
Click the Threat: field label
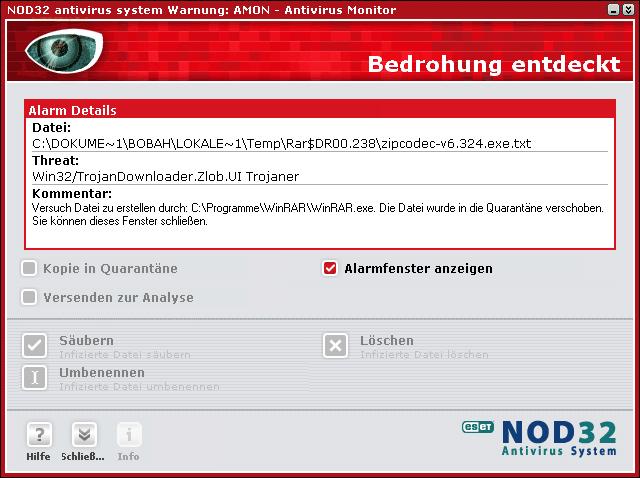click(56, 160)
